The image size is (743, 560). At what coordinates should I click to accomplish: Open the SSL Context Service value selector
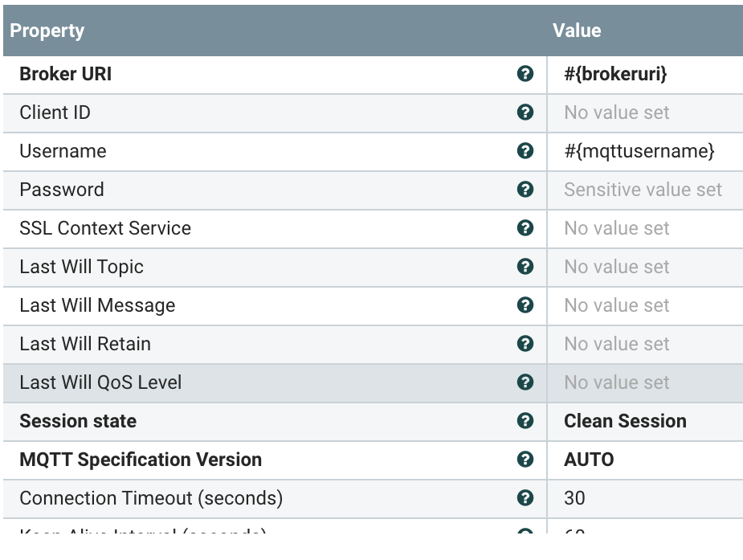click(x=616, y=228)
